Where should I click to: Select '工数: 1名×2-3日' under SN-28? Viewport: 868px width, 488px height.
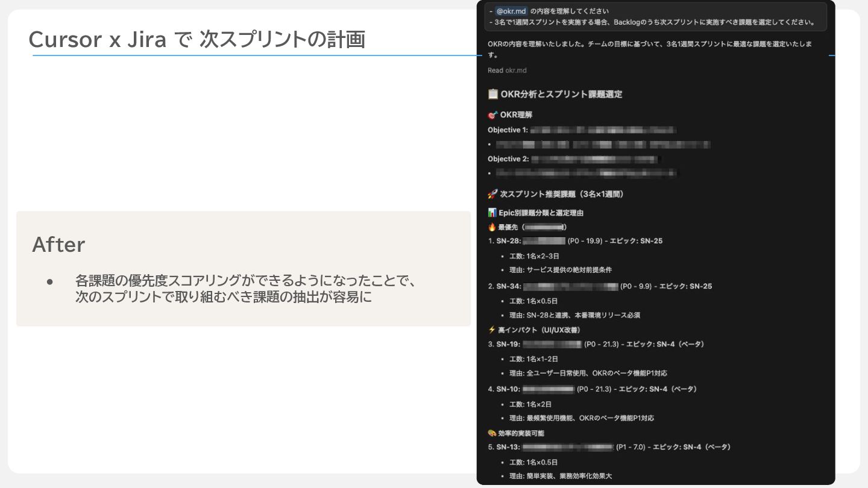click(x=535, y=256)
